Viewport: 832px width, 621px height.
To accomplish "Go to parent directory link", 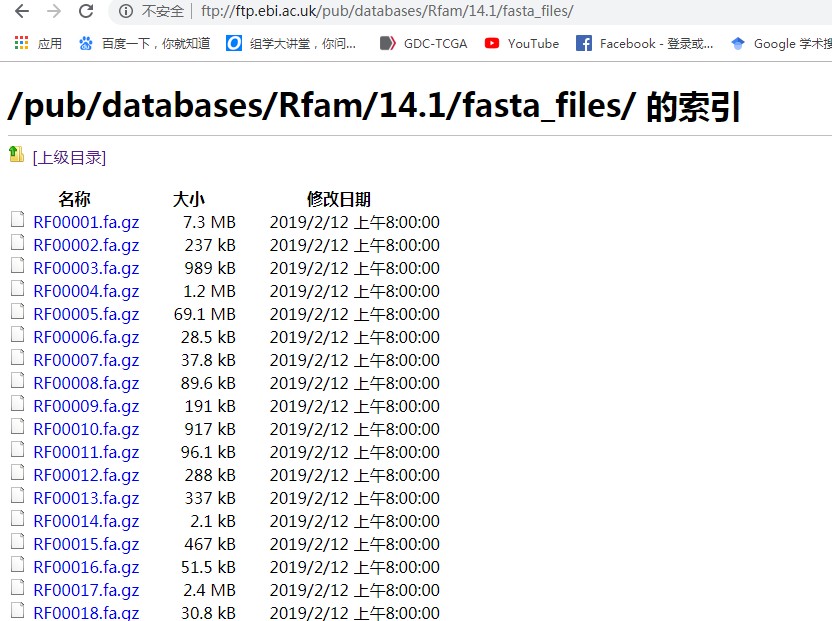I will (69, 157).
